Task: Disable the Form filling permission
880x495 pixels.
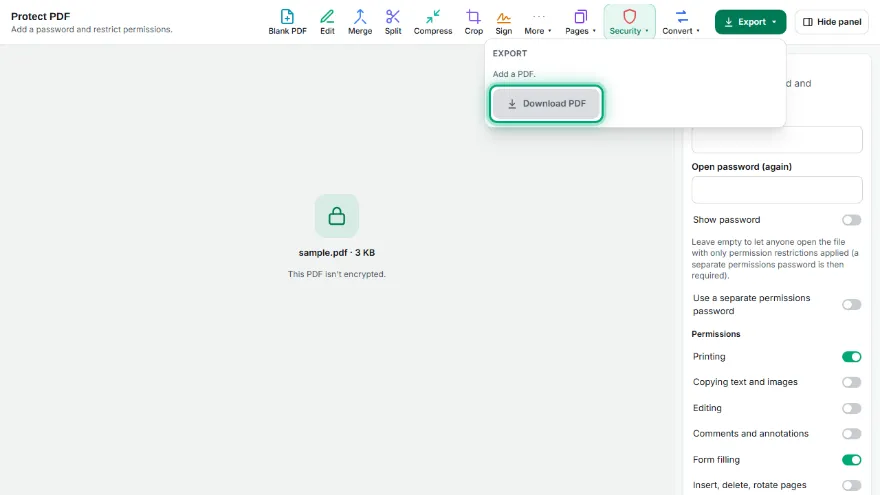Action: 851,460
